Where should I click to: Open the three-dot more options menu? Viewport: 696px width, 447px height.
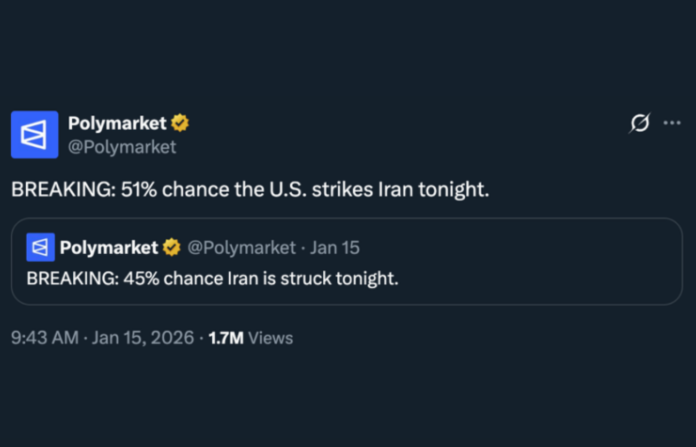pos(671,123)
